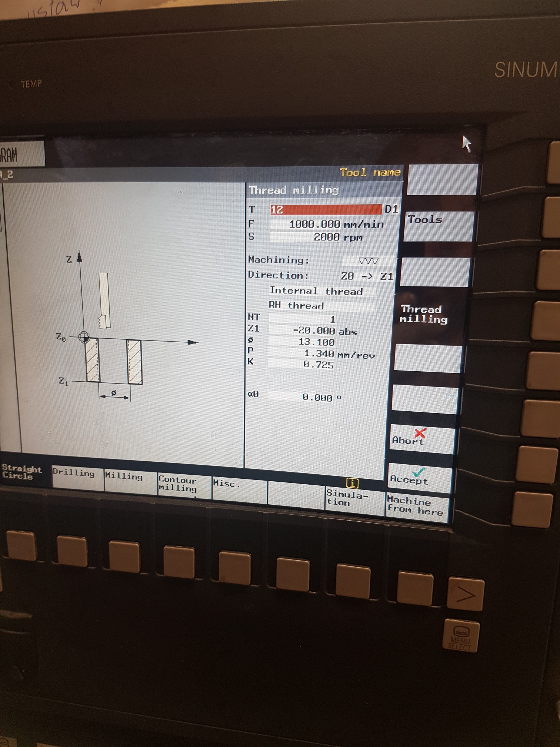Click the info icon above Simulation
The height and width of the screenshot is (747, 560).
(352, 483)
